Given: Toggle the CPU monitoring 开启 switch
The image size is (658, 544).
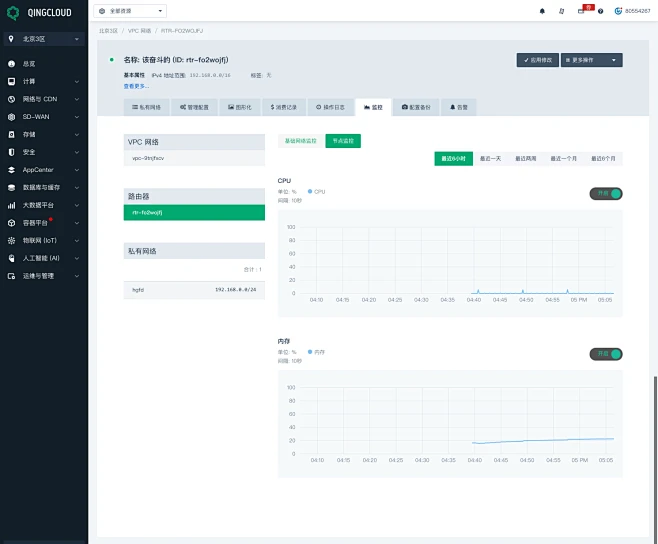Looking at the screenshot, I should (x=605, y=193).
